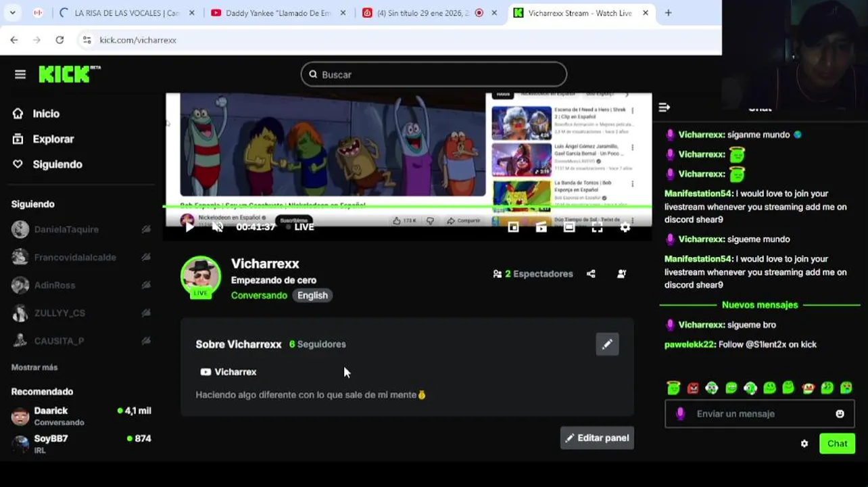Image resolution: width=868 pixels, height=487 pixels.
Task: Switch to LA RISA DE LAS VOCALES tab
Action: tap(126, 13)
